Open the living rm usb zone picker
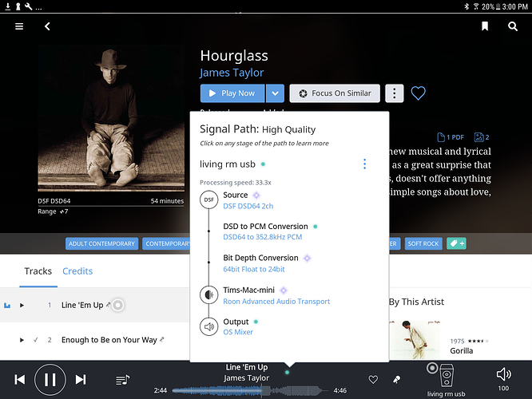 (446, 380)
